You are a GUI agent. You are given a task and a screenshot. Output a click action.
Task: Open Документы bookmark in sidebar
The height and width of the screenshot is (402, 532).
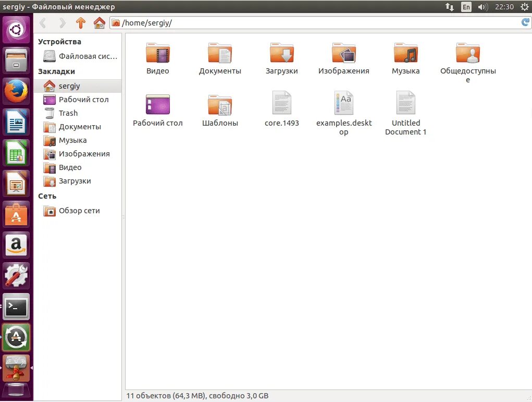pyautogui.click(x=77, y=127)
